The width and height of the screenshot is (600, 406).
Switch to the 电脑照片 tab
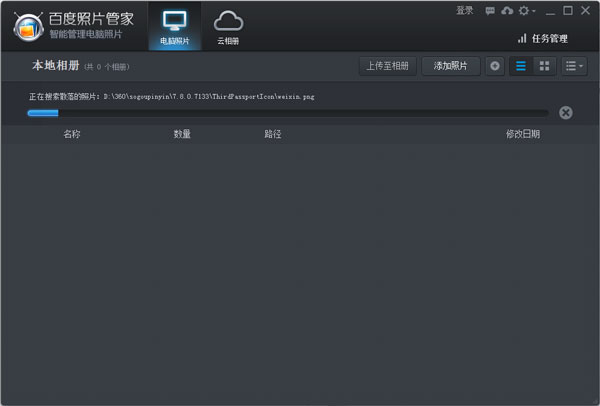[x=175, y=26]
